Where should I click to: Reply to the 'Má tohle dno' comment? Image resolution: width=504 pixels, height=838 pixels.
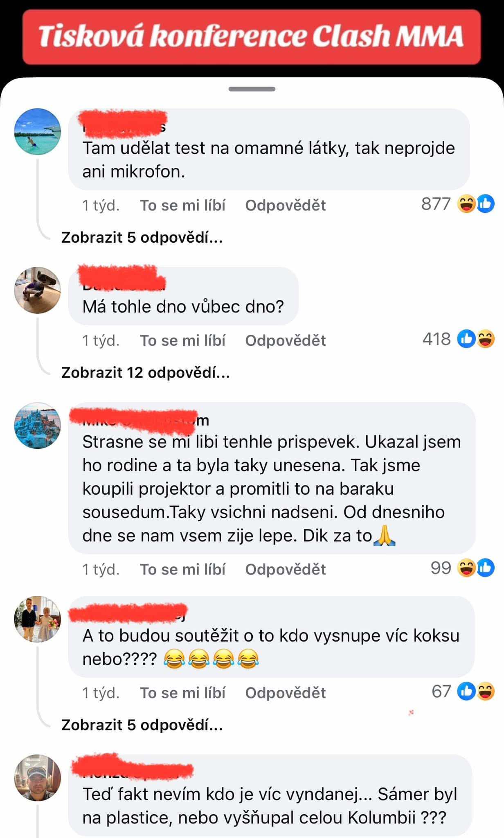tap(286, 340)
